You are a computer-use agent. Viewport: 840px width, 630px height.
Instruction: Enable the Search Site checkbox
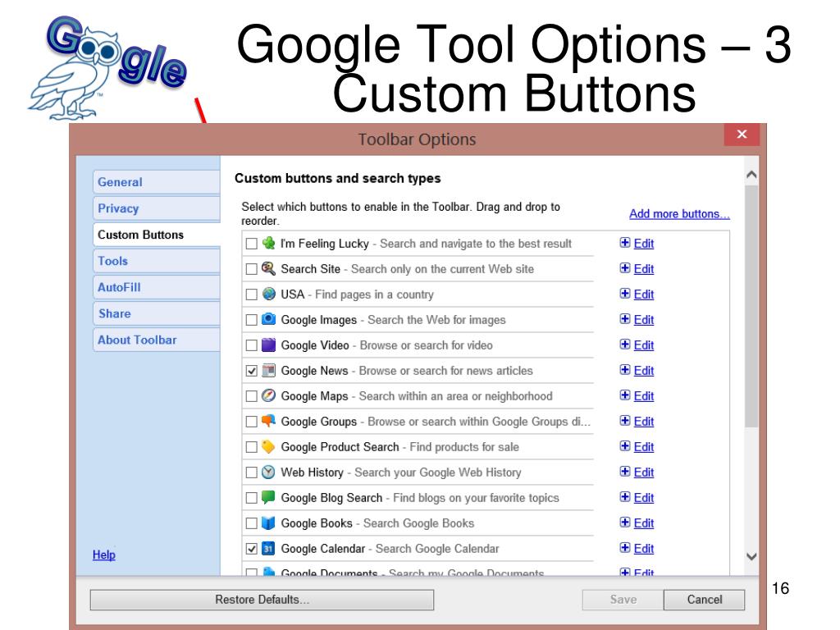(x=251, y=269)
